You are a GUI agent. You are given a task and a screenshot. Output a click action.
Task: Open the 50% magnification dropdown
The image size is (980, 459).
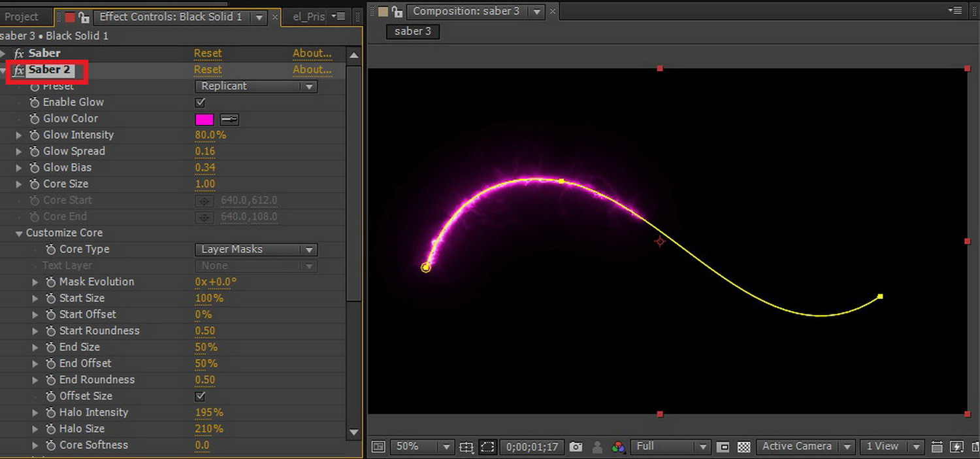421,447
